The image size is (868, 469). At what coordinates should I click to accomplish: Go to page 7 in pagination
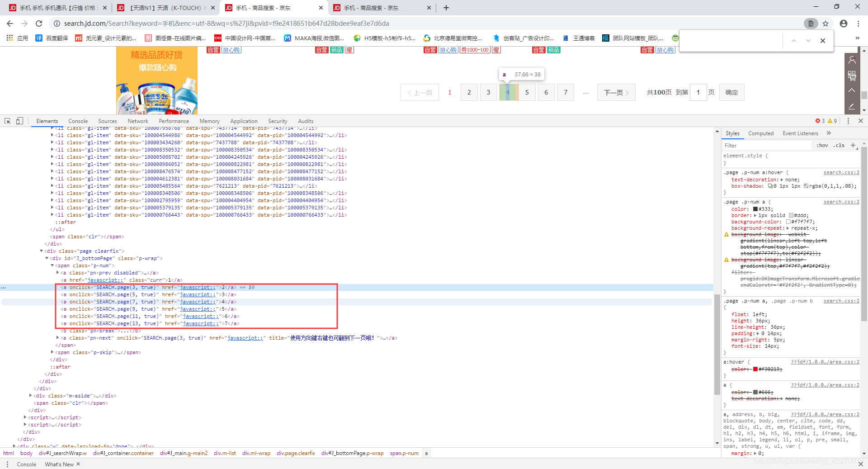[566, 92]
